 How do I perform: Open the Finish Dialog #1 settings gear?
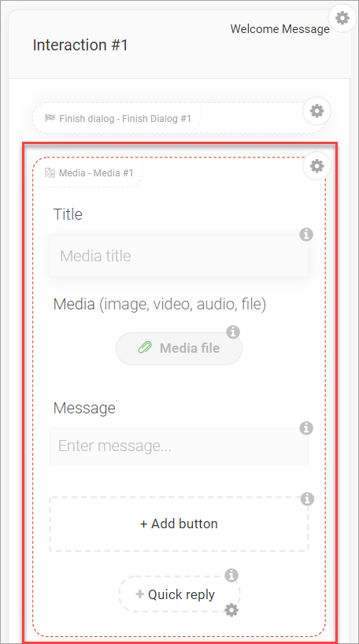316,111
